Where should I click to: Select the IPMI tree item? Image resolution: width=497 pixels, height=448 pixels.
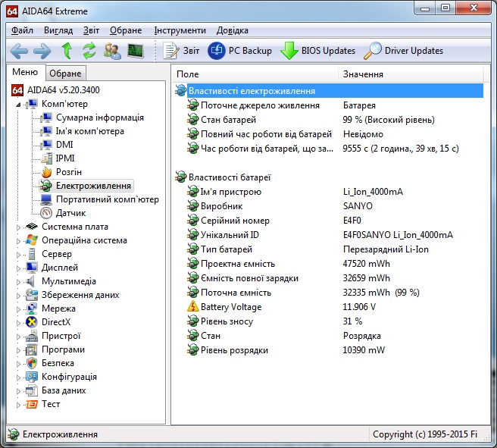click(x=65, y=158)
